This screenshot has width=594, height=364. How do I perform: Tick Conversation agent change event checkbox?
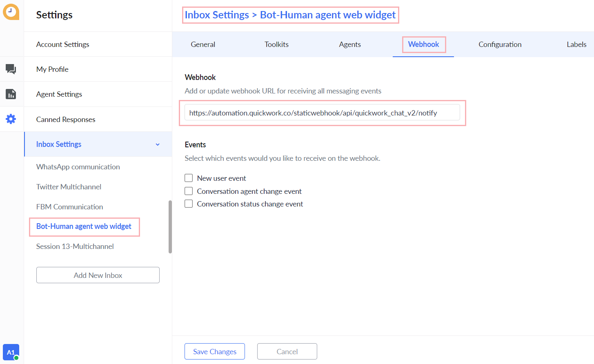pos(189,191)
